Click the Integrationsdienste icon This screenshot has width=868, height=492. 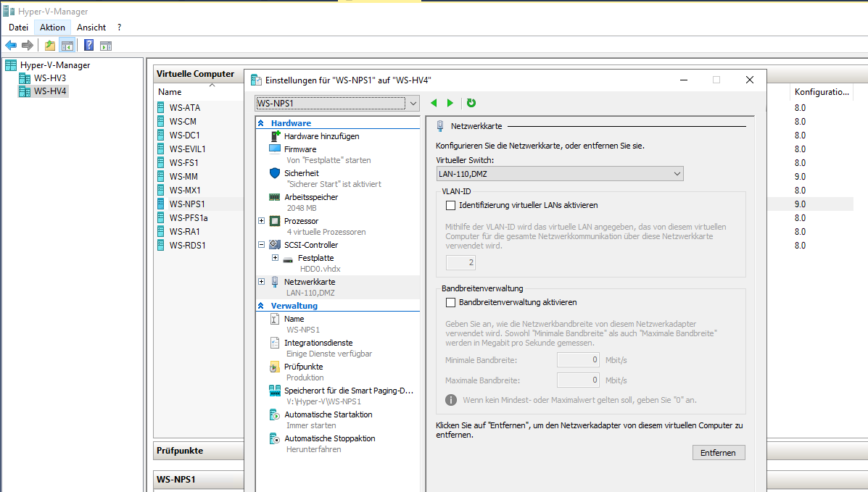(x=275, y=343)
